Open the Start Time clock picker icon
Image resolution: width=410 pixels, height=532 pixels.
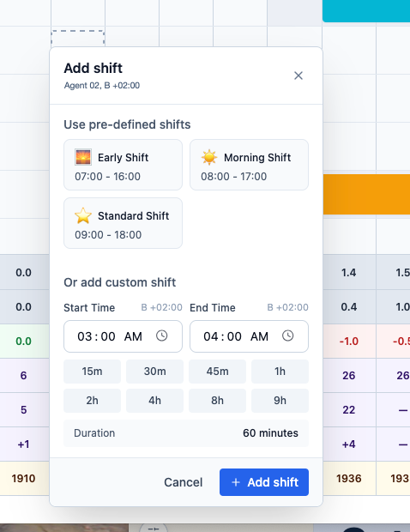tap(162, 336)
